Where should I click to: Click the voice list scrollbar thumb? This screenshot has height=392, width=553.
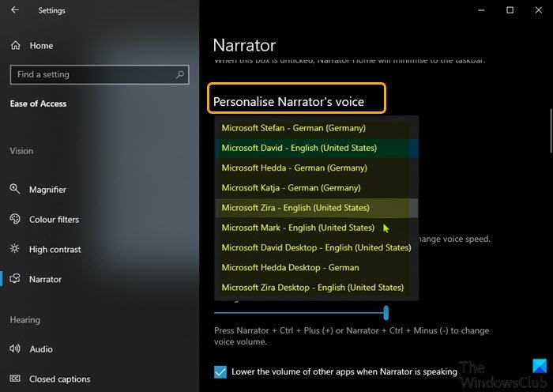tap(414, 209)
